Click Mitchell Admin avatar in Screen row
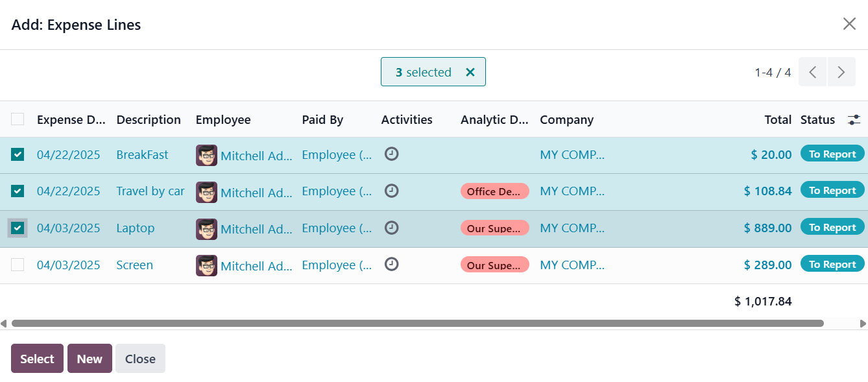The image size is (868, 382). pyautogui.click(x=206, y=265)
